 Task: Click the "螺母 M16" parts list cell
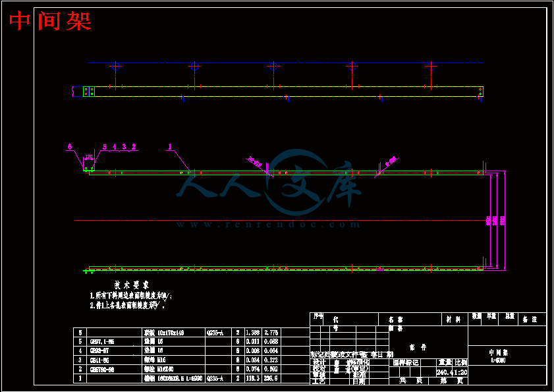(x=173, y=360)
